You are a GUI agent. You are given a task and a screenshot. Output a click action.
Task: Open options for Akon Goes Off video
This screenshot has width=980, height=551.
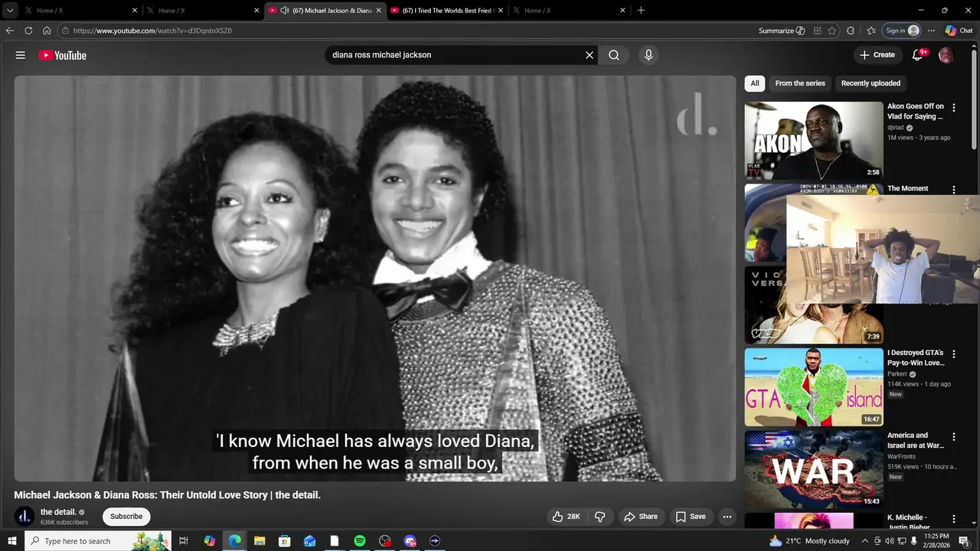coord(954,108)
